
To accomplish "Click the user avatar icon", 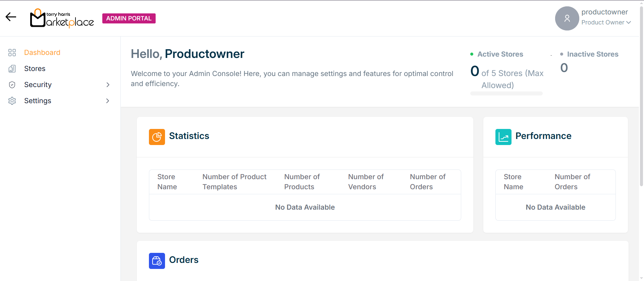I will (x=567, y=18).
